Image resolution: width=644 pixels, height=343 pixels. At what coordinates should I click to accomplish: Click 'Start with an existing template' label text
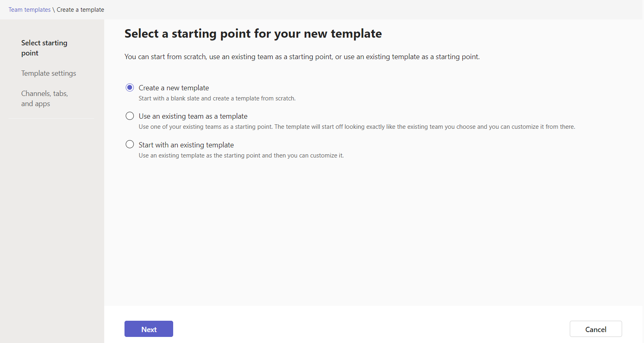pos(186,145)
